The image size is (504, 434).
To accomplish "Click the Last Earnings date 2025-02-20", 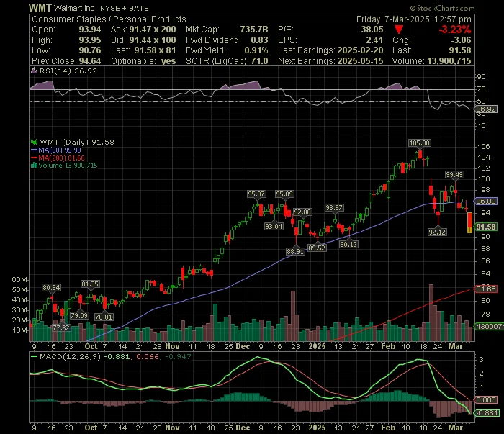I will pos(360,50).
